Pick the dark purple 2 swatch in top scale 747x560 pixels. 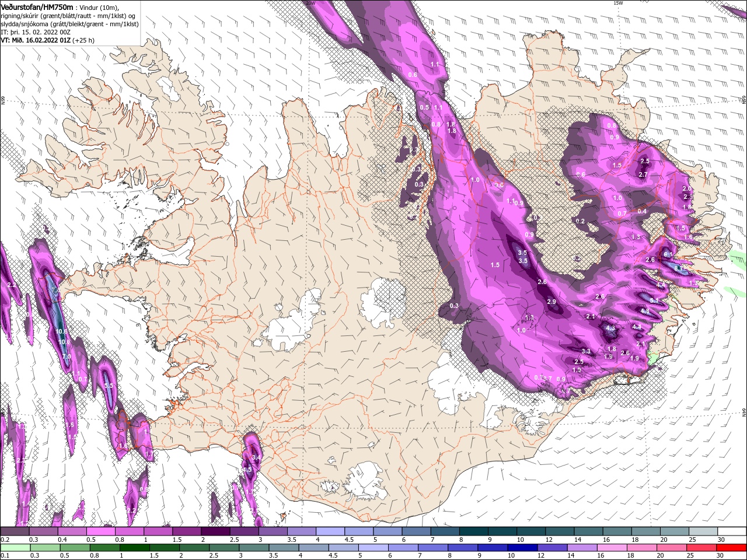215,531
